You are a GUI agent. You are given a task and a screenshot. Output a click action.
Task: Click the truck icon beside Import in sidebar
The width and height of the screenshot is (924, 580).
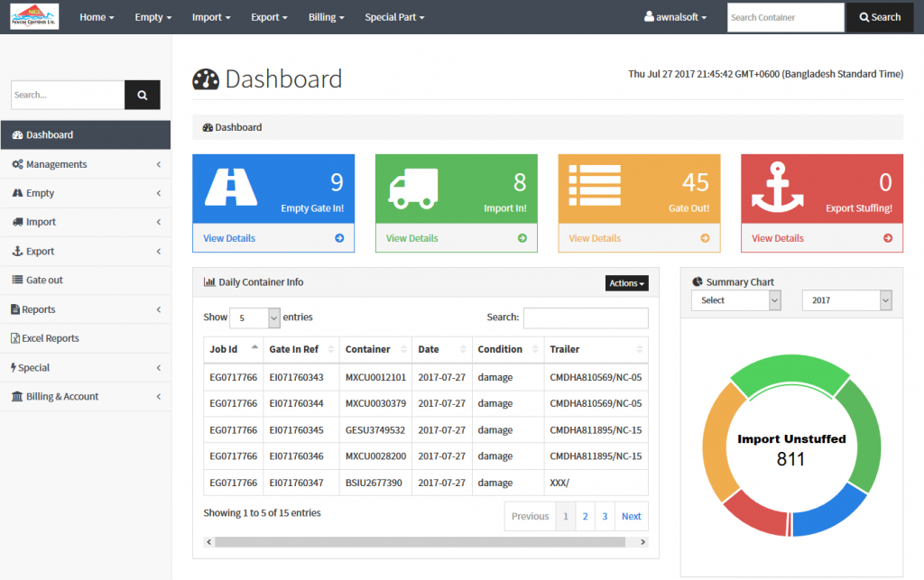pos(18,222)
